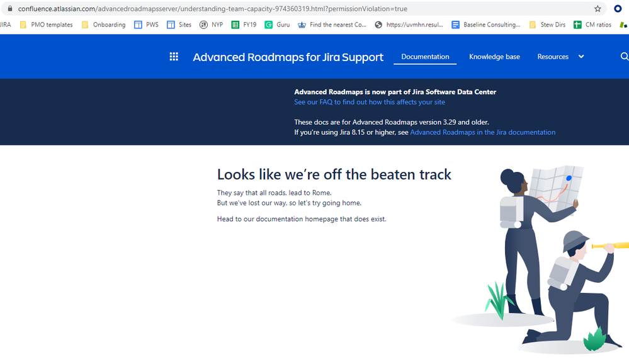Click the browser profile circle icon

point(618,8)
